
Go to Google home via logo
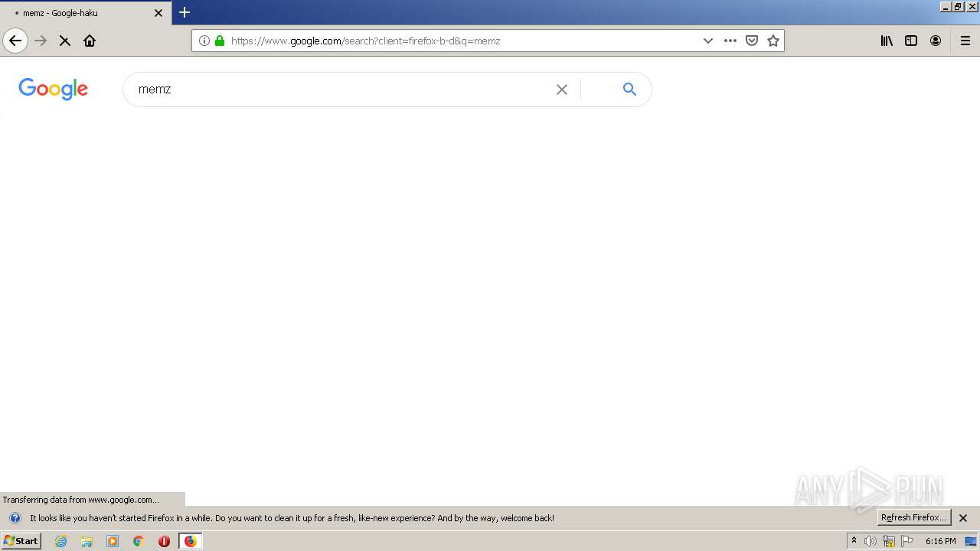coord(54,89)
